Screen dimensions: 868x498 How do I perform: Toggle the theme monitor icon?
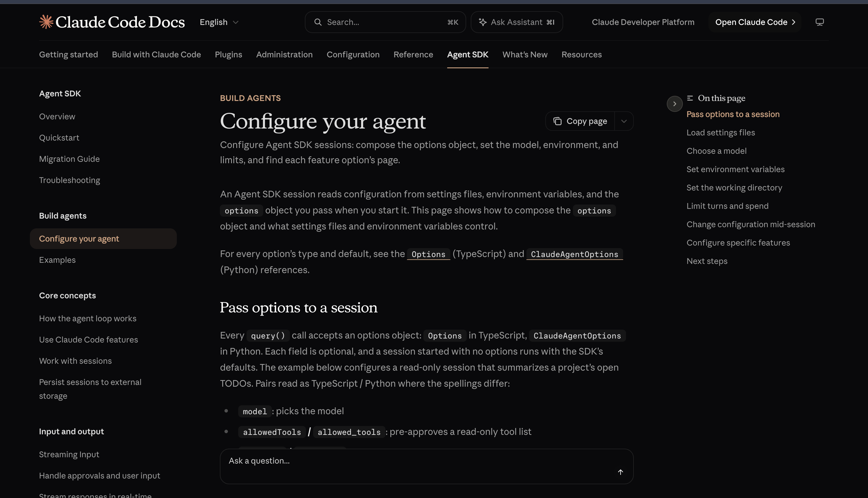pos(819,22)
